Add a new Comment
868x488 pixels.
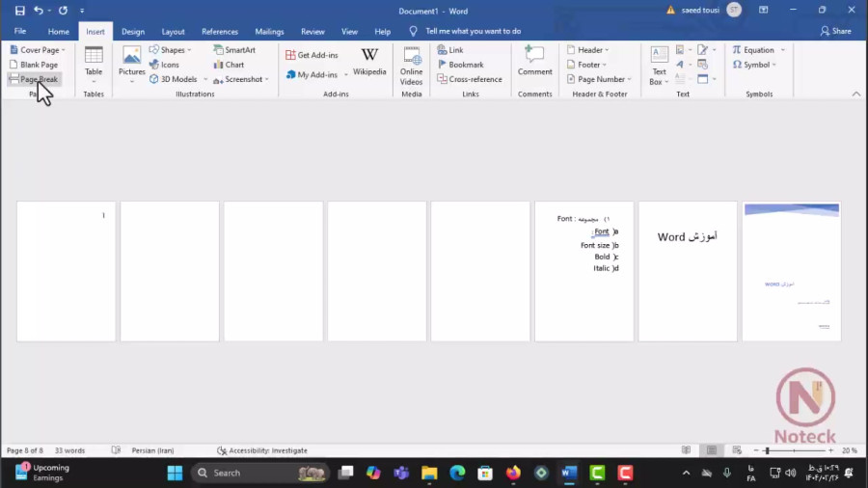(x=534, y=61)
